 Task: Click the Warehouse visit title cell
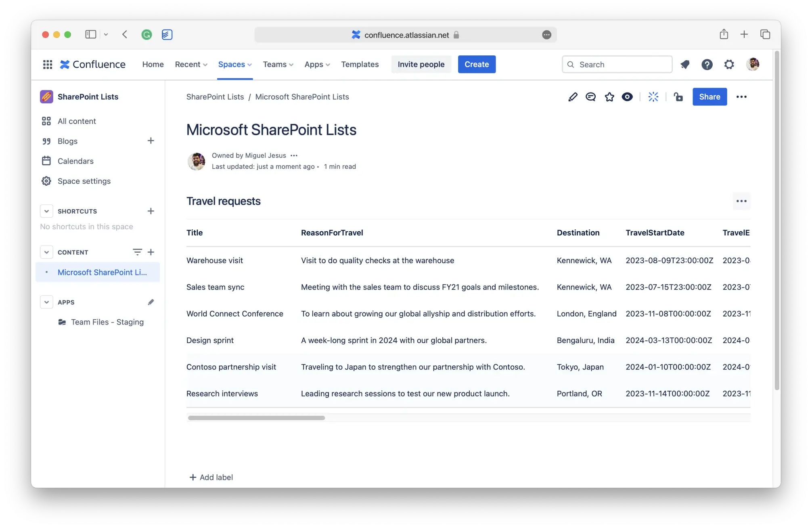pyautogui.click(x=215, y=261)
